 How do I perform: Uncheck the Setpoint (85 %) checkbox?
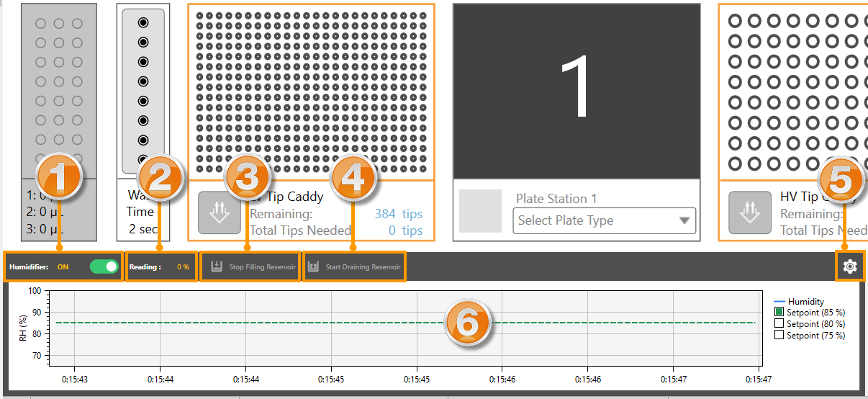779,313
